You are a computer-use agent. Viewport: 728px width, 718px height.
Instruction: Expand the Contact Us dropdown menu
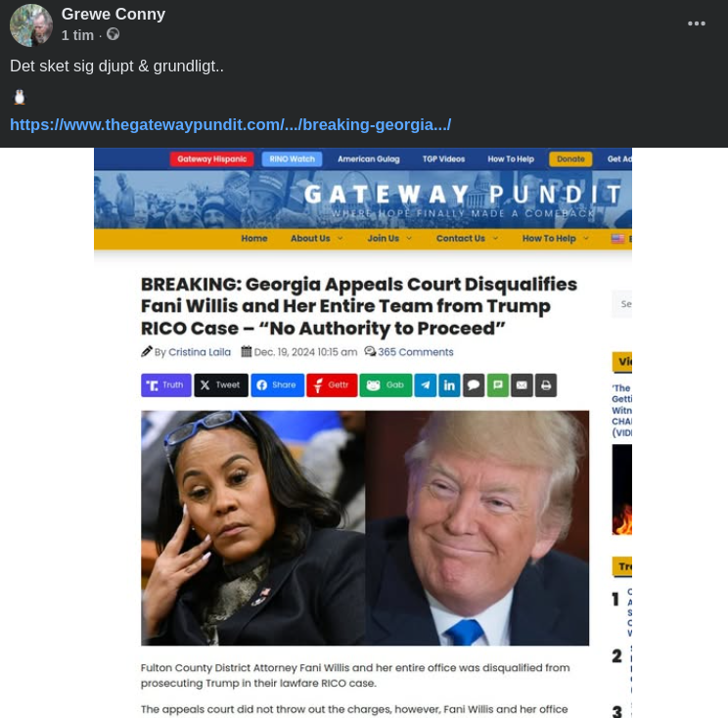coord(467,239)
